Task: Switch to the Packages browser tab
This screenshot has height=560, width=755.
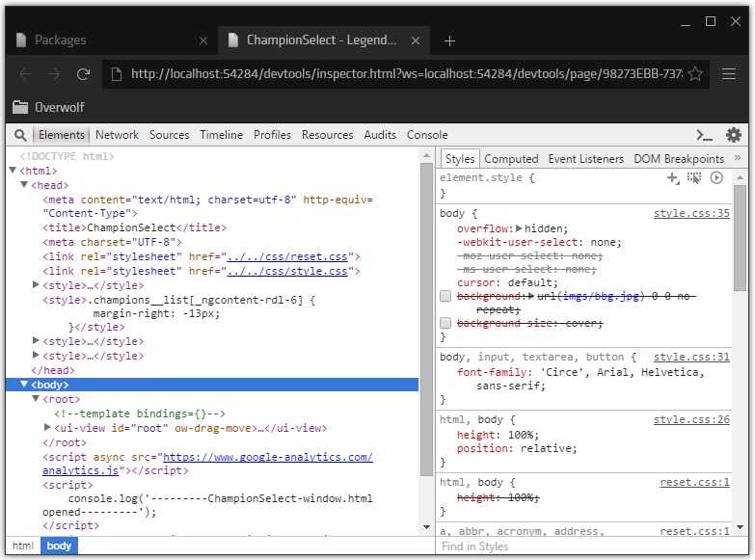Action: click(x=111, y=40)
